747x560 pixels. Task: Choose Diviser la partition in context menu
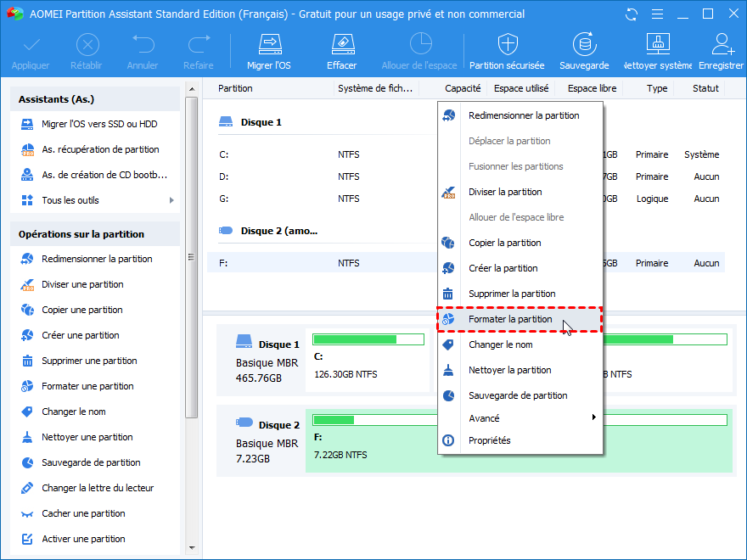pos(520,192)
